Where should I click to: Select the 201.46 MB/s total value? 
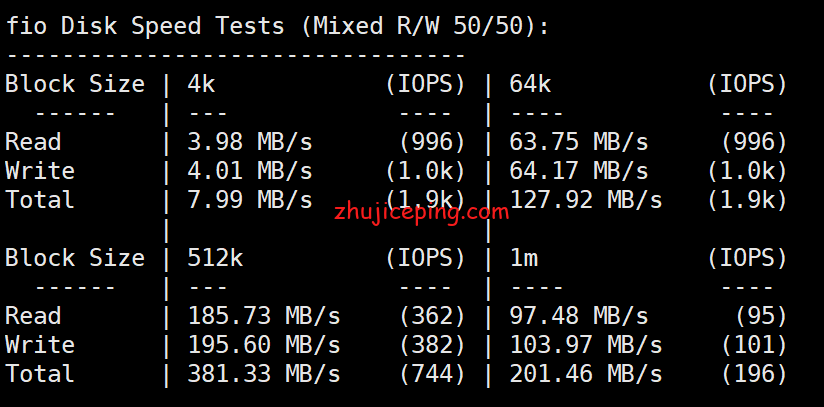tap(585, 374)
